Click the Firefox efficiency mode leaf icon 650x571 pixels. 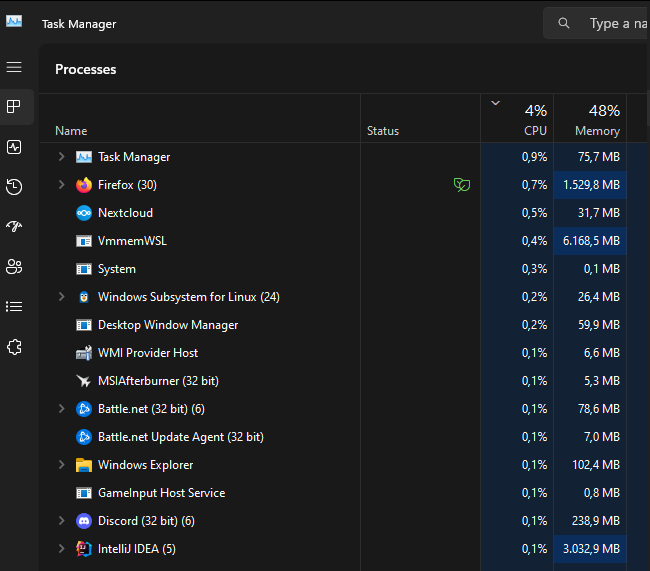(x=461, y=185)
